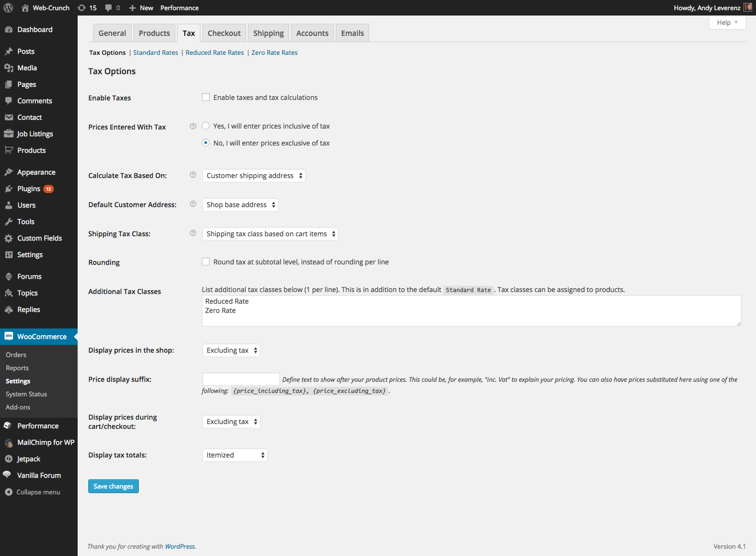This screenshot has height=556, width=756.
Task: Click the Media icon in sidebar
Action: point(9,68)
